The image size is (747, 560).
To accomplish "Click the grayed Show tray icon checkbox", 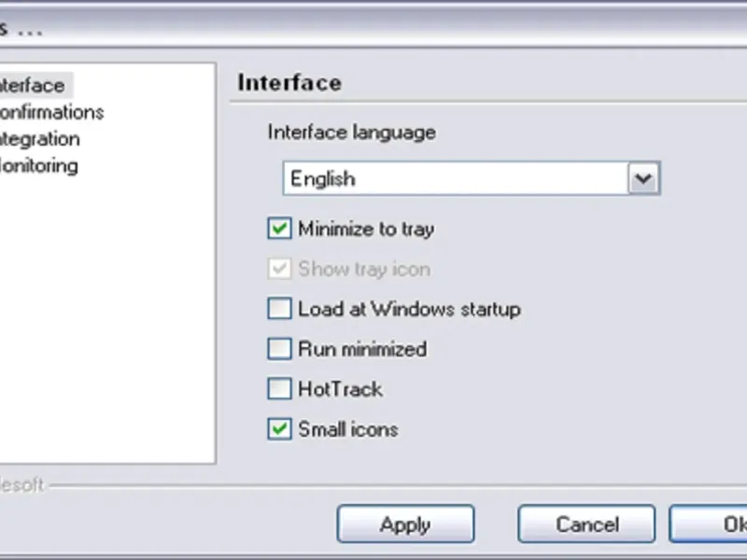I will 279,269.
